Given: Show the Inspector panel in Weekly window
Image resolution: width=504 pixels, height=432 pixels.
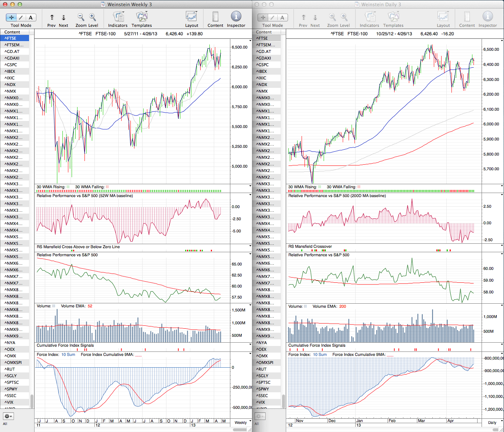Looking at the screenshot, I should tap(236, 17).
